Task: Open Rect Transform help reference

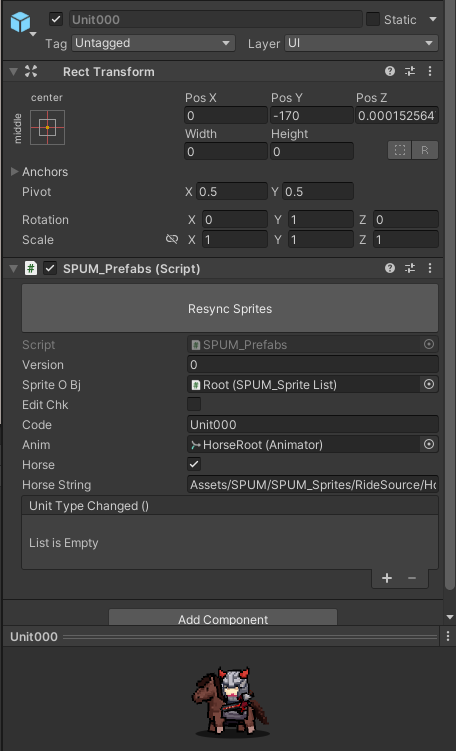Action: click(390, 71)
